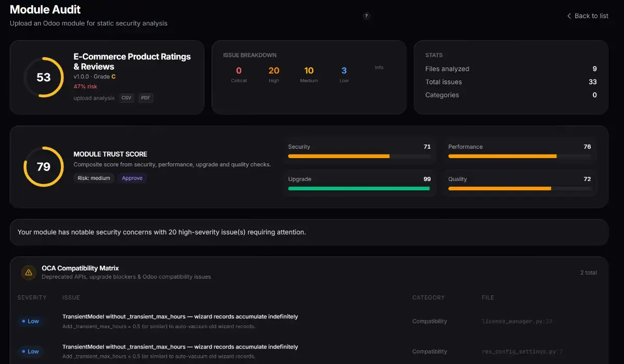The height and width of the screenshot is (364, 624).
Task: Click the help question mark icon
Action: 367,16
